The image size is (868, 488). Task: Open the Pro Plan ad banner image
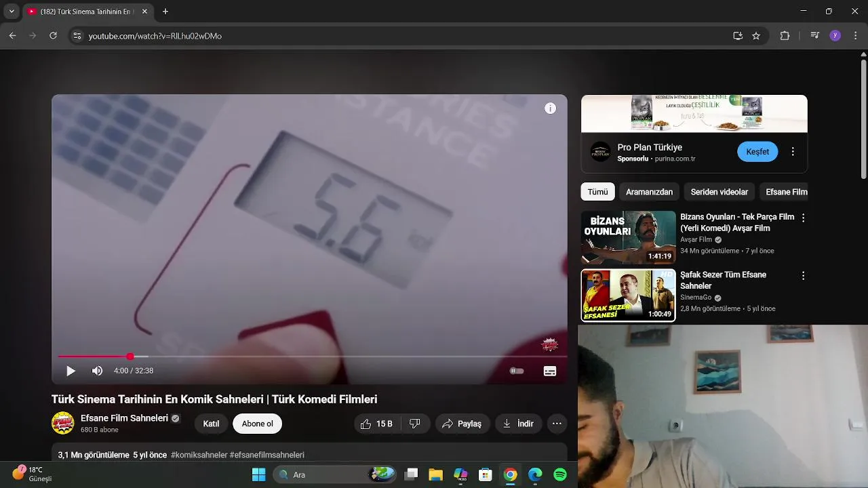(x=694, y=114)
